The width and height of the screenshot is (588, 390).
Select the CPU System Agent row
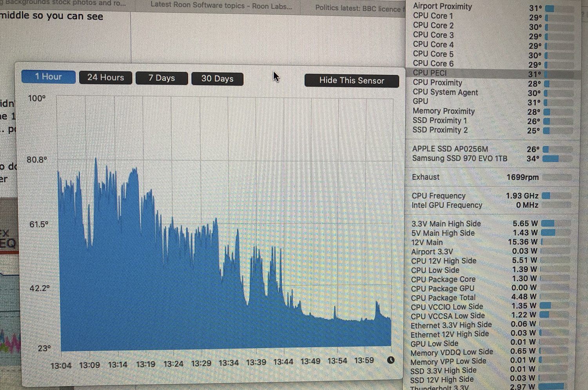click(493, 92)
